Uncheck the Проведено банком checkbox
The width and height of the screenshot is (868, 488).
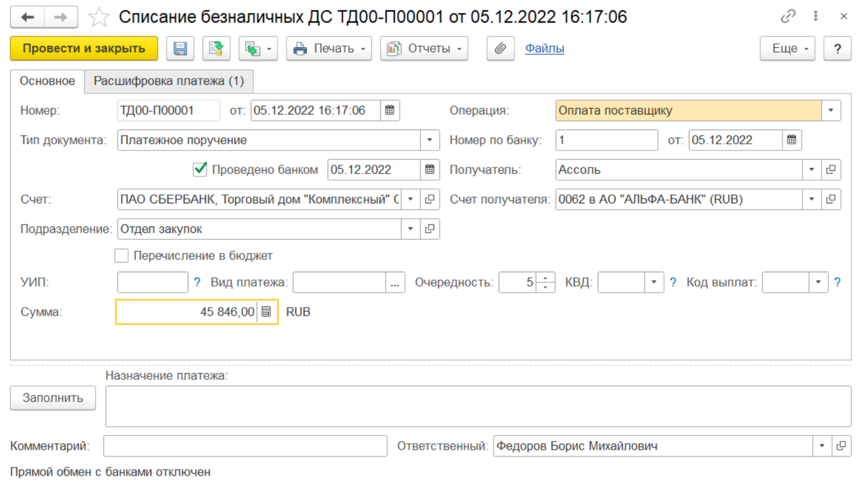coord(200,170)
